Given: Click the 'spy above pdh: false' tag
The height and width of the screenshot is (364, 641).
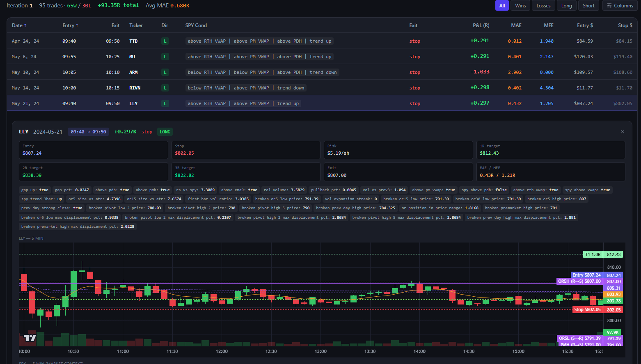Looking at the screenshot, I should click(484, 190).
